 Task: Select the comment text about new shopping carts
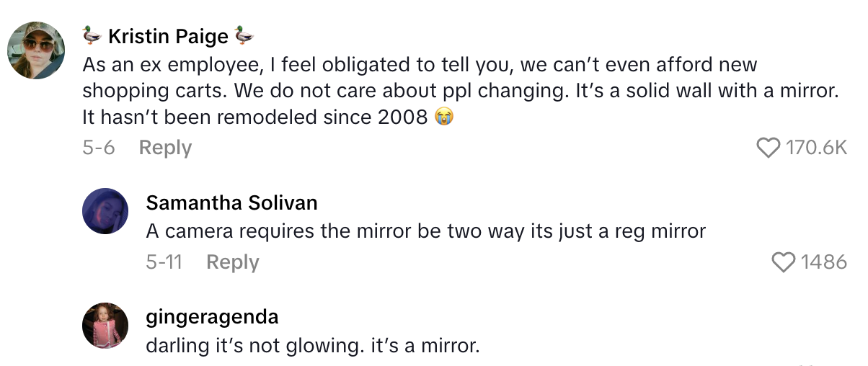click(461, 91)
